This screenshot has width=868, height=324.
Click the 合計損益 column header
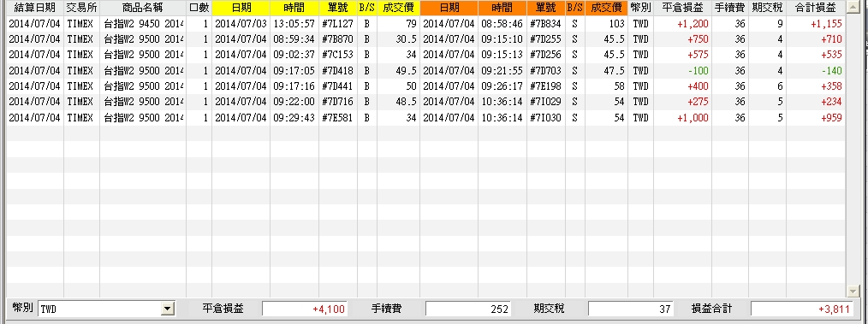point(816,8)
